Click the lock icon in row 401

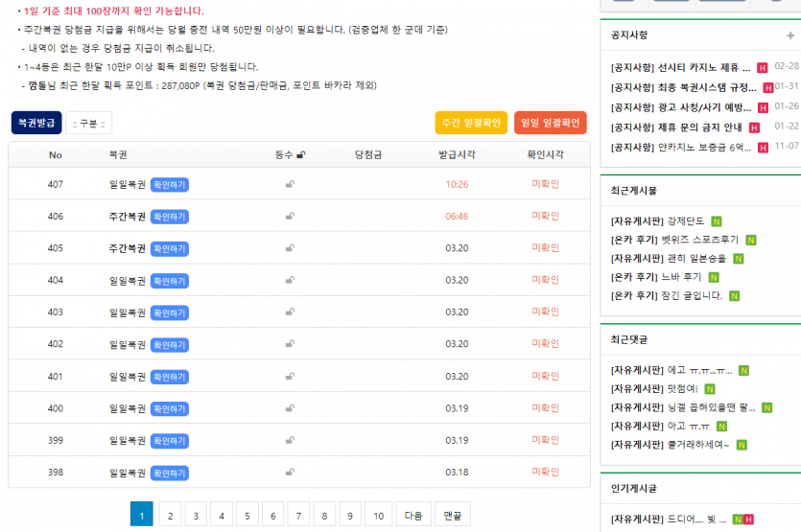[290, 377]
